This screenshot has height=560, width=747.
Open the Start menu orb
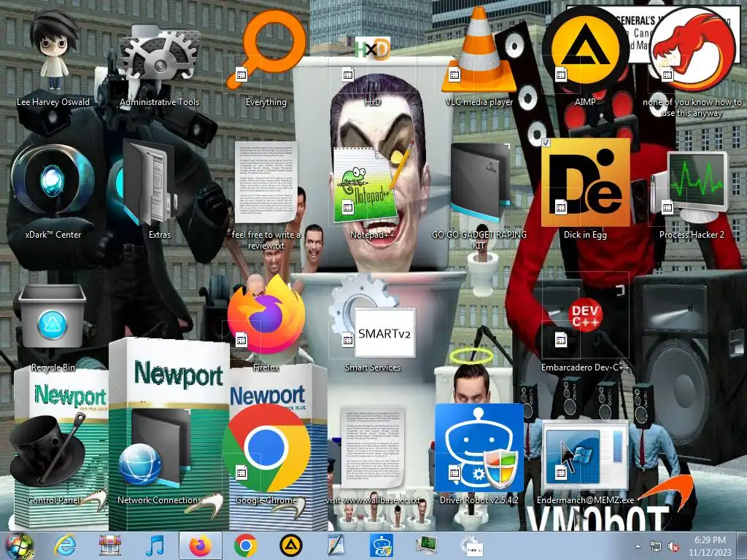[20, 546]
